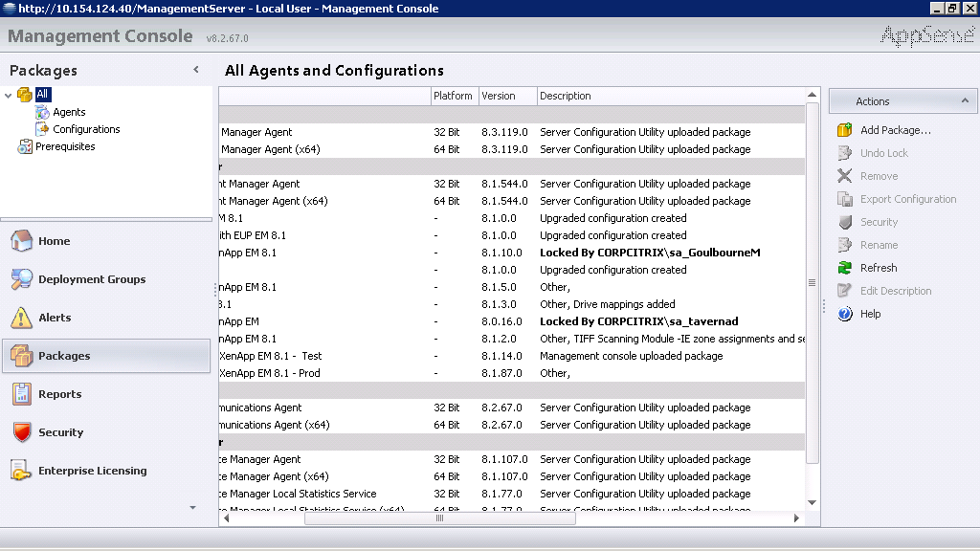Select Agents in the packages tree

tap(69, 112)
